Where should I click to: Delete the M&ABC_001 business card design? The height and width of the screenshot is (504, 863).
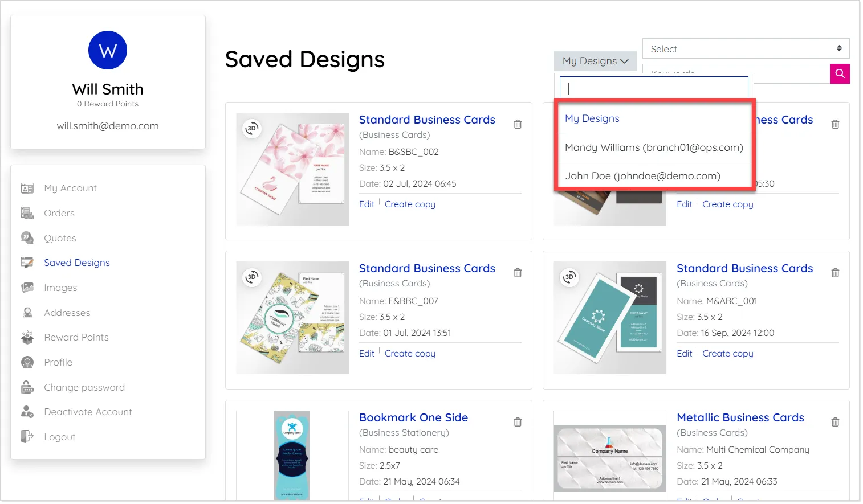click(835, 273)
